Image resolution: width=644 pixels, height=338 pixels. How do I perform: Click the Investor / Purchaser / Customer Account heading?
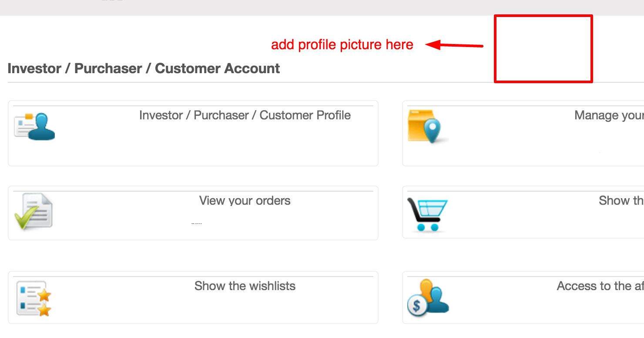point(144,69)
